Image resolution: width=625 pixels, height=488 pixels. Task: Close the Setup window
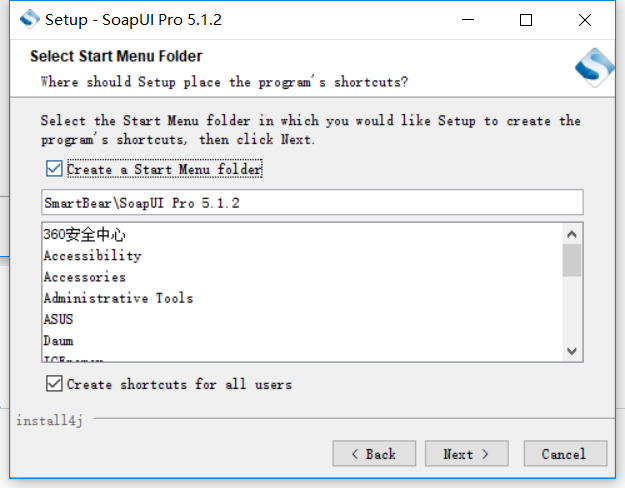tap(585, 20)
